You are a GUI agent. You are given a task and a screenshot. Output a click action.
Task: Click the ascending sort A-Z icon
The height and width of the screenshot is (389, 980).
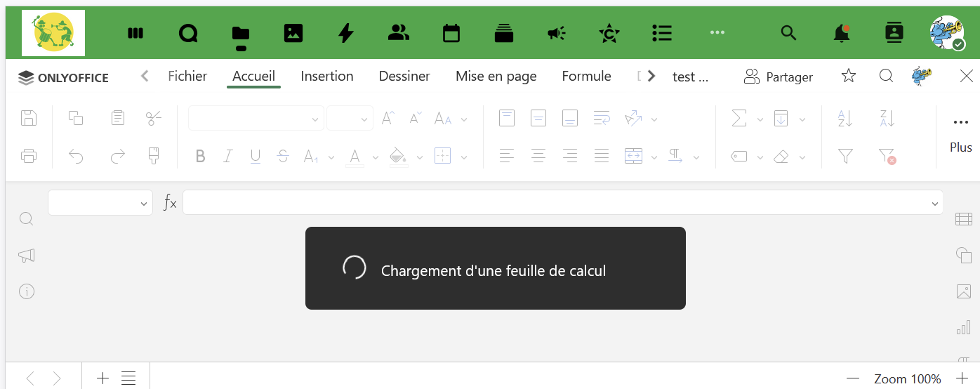point(845,119)
